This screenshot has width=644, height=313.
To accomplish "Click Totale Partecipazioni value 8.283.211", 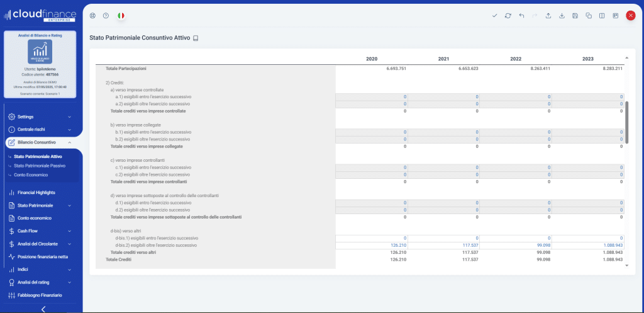I will 613,68.
